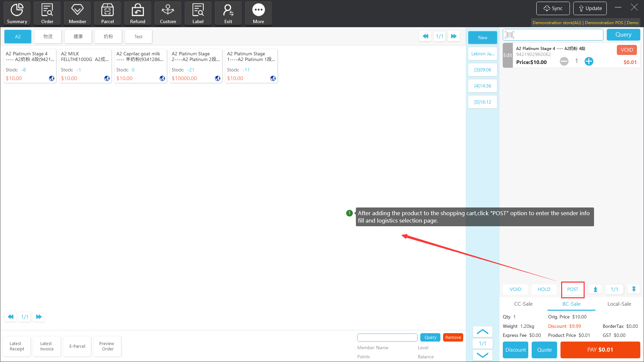This screenshot has width=644, height=362.
Task: Switch to CC-Sale tab
Action: tap(523, 304)
